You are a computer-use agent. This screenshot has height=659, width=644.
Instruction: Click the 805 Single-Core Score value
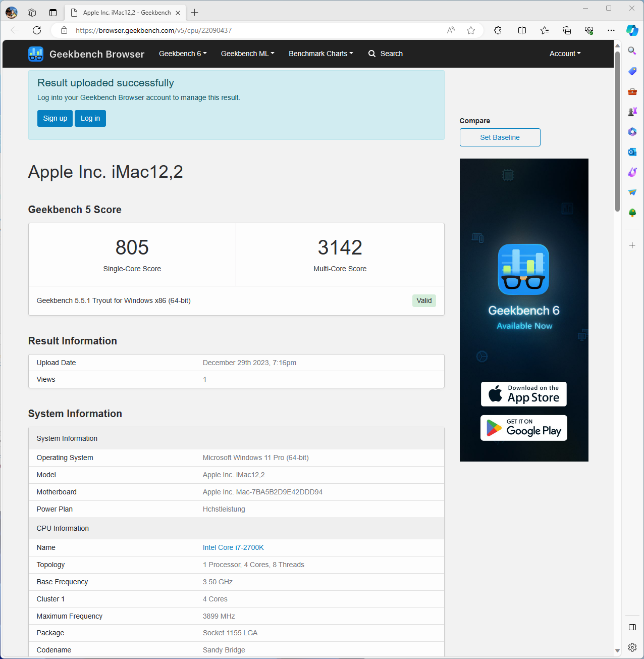(132, 247)
